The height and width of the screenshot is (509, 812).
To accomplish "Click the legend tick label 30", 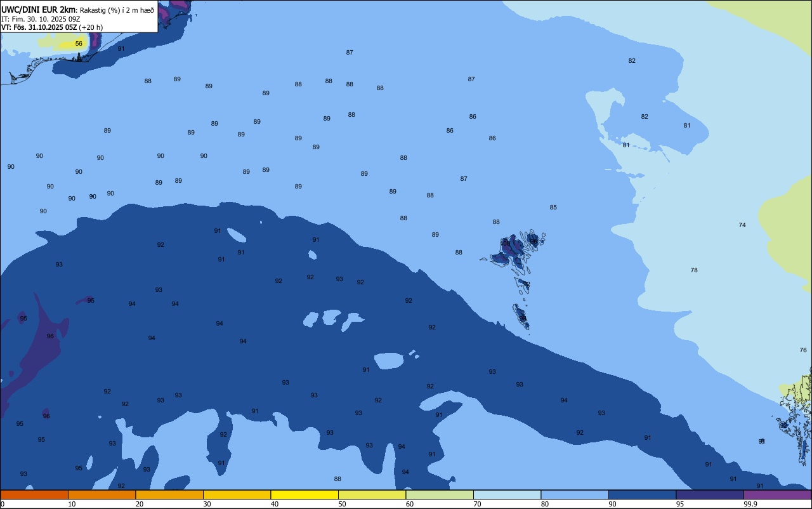I will click(207, 504).
